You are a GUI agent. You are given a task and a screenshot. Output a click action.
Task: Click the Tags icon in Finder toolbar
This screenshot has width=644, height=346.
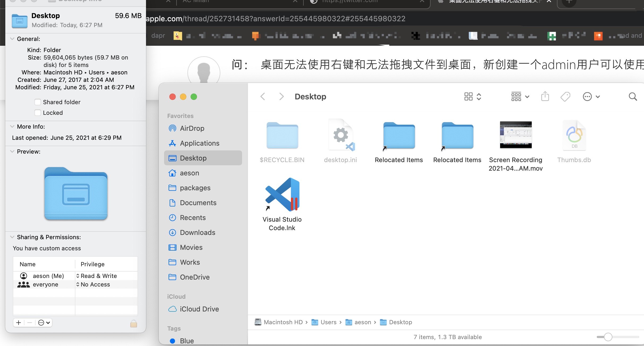[565, 96]
